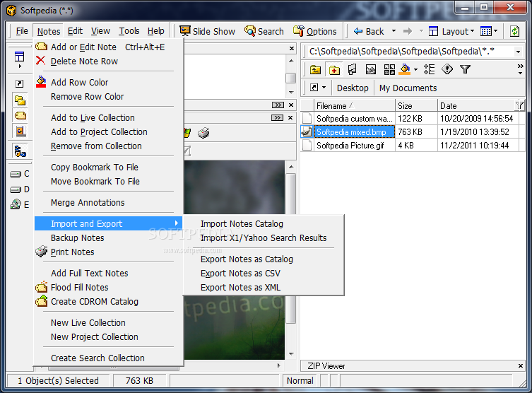Select CD drive E in the left sidebar

pyautogui.click(x=20, y=205)
